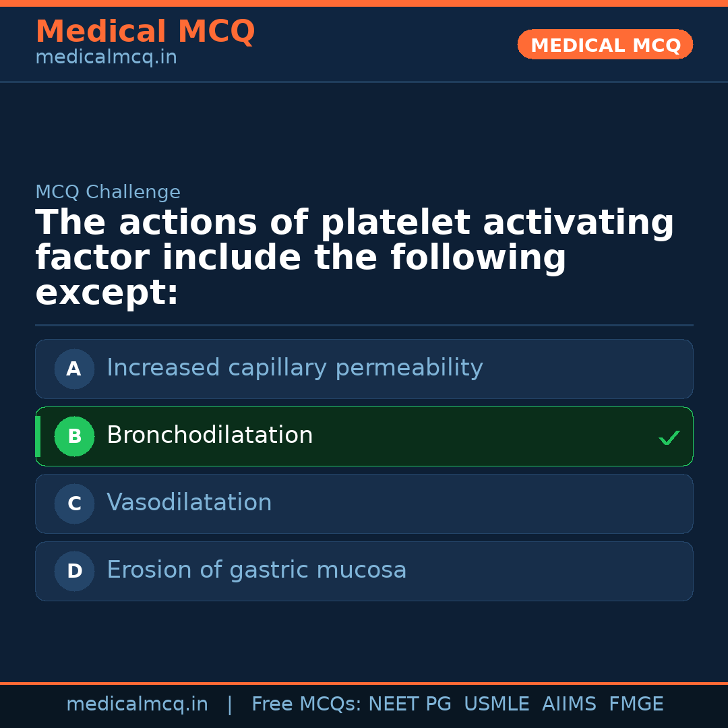The image size is (728, 728).
Task: Click the green accent bar beside Bronchodilatation
Action: 38,436
